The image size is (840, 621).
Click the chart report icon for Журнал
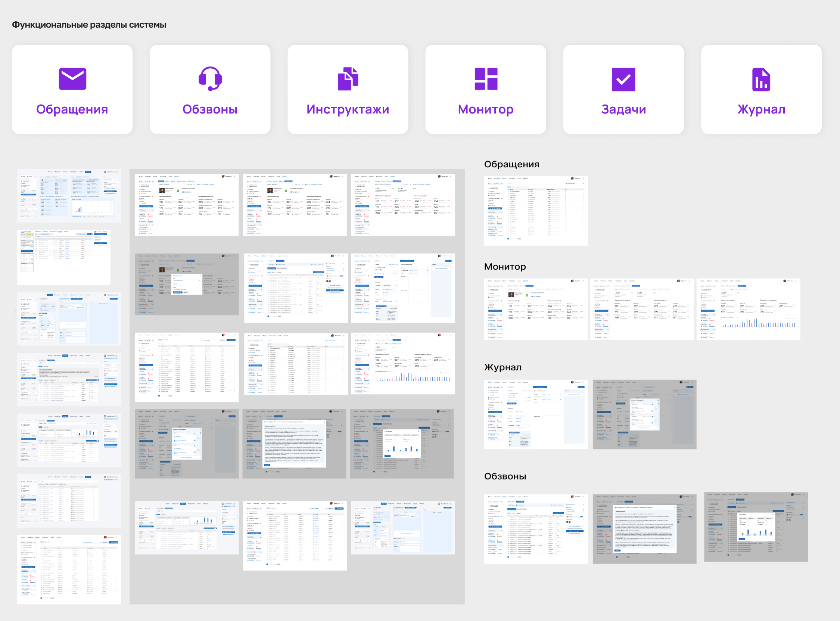pyautogui.click(x=761, y=79)
